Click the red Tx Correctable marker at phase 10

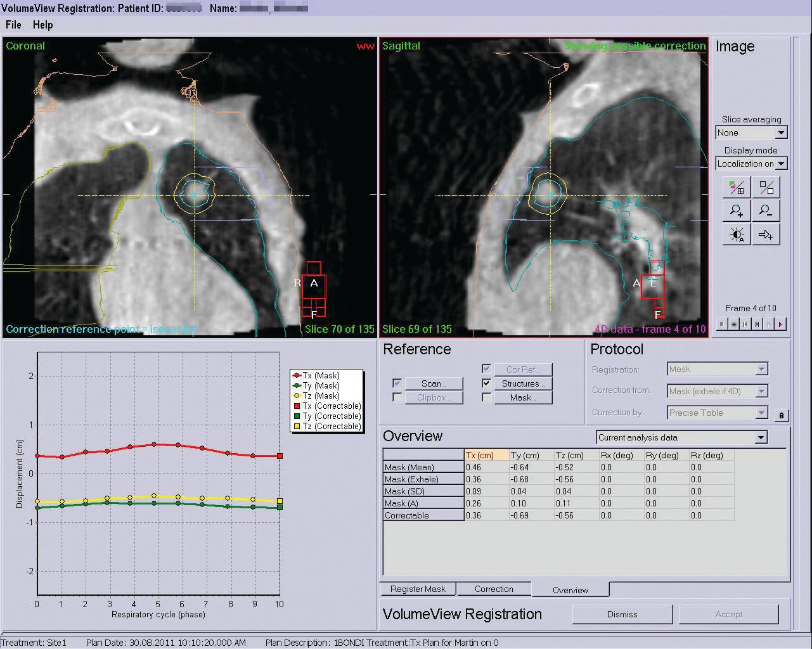point(280,456)
